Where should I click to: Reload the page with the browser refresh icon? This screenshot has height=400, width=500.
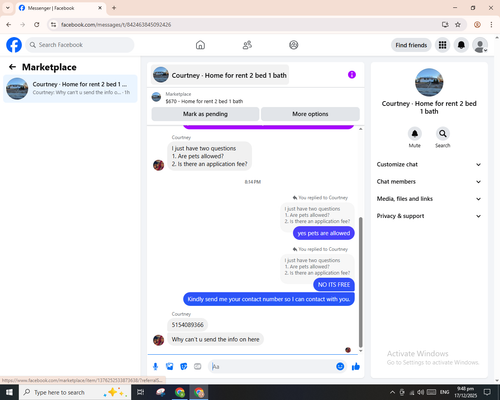(37, 25)
